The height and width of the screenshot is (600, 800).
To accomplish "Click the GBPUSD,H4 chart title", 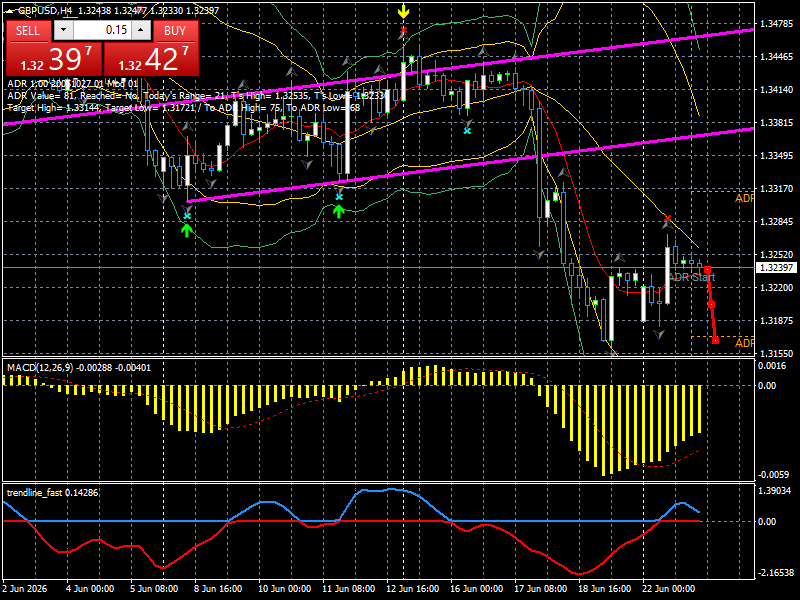I will click(45, 10).
